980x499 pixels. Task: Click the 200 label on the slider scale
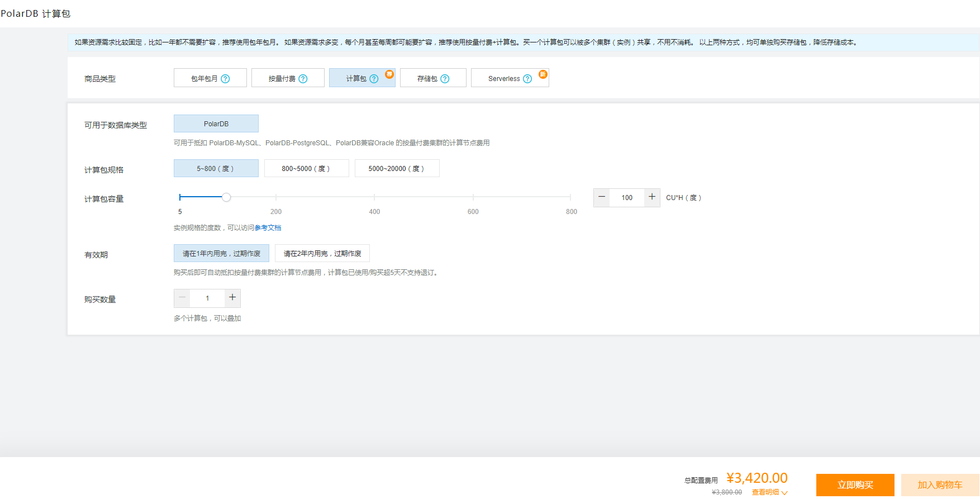click(276, 212)
